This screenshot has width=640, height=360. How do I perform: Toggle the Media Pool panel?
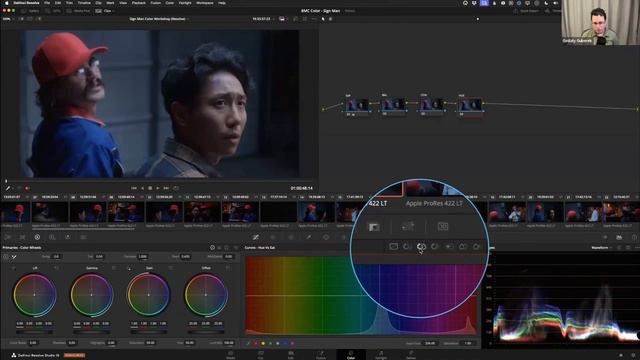tap(78, 11)
